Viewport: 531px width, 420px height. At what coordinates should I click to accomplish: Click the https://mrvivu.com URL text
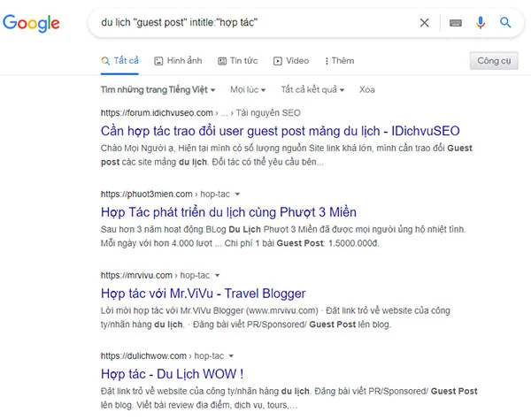(x=136, y=276)
